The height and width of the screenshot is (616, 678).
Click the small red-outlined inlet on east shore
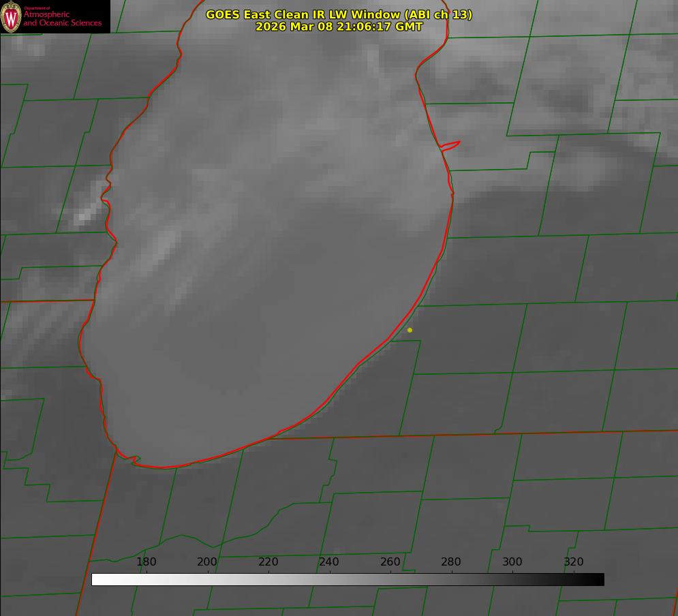(450, 145)
